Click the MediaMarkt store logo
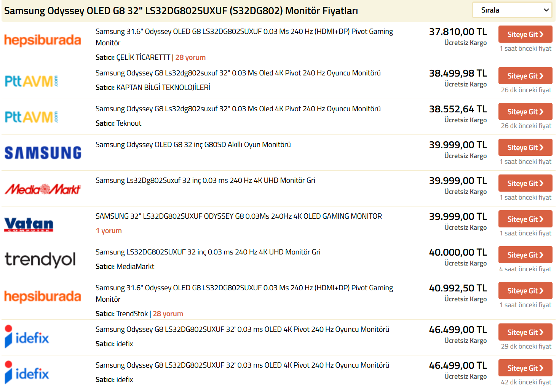 click(x=43, y=189)
